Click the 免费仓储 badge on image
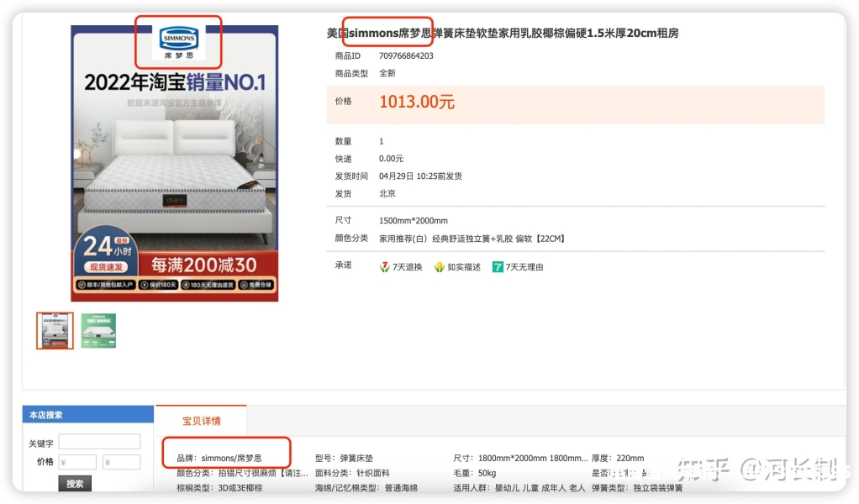 click(x=255, y=286)
